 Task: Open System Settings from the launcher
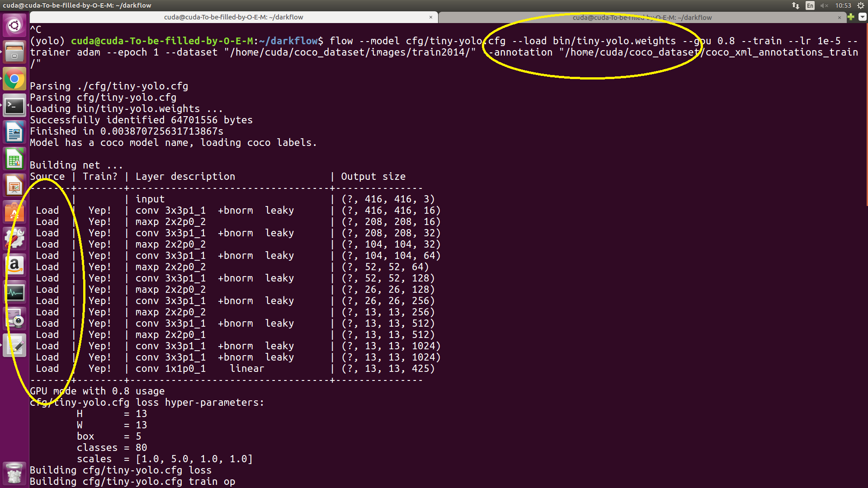(14, 238)
